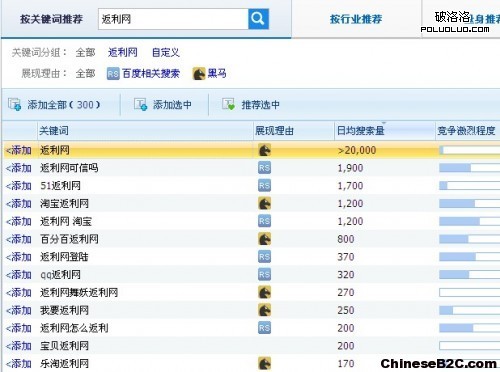This screenshot has height=372, width=500.
Task: Click the 推荐选中 toolbar icon
Action: (x=229, y=104)
